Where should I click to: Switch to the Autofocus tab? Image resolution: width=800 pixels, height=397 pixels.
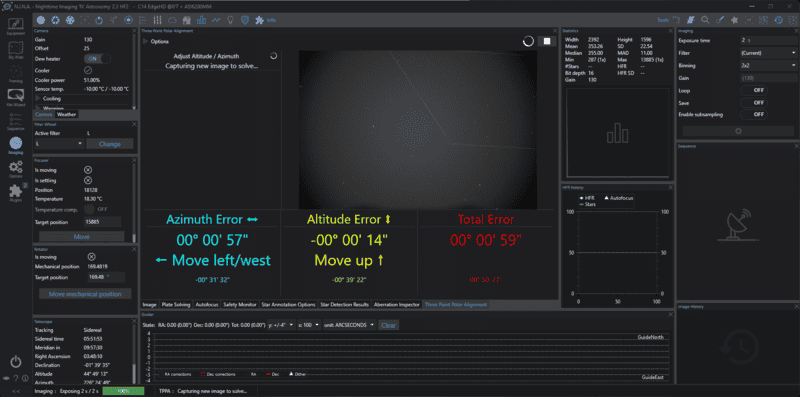(x=207, y=305)
